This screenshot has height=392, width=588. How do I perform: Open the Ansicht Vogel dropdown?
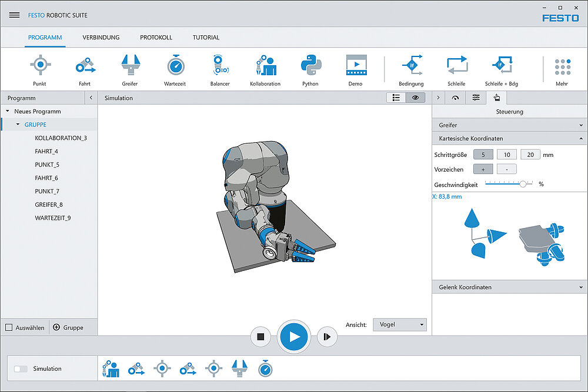[x=400, y=324]
